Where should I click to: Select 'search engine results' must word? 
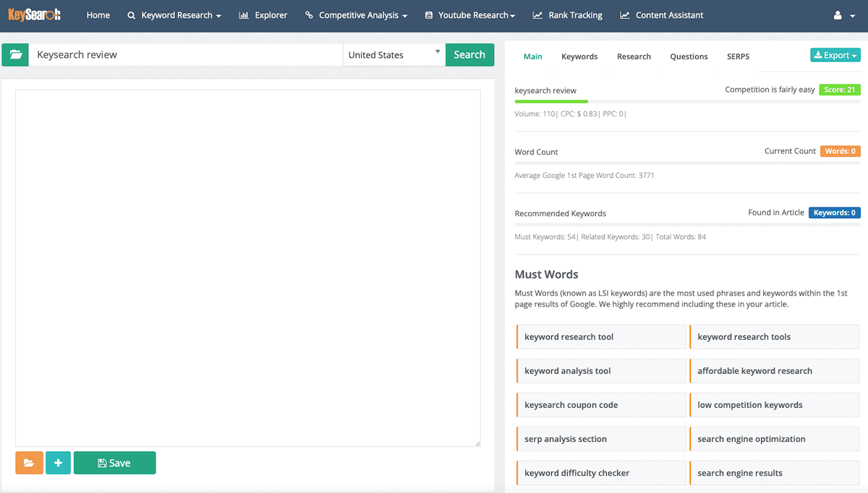point(774,473)
